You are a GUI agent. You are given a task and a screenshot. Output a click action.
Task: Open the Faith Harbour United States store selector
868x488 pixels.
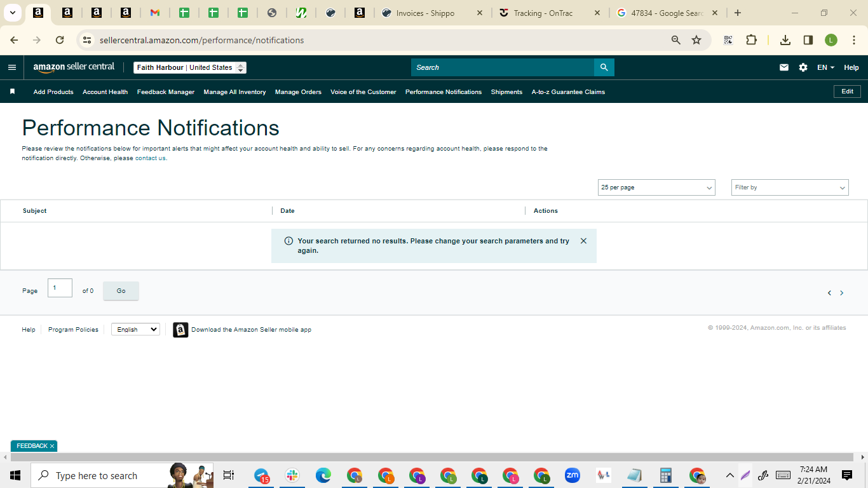click(x=190, y=67)
